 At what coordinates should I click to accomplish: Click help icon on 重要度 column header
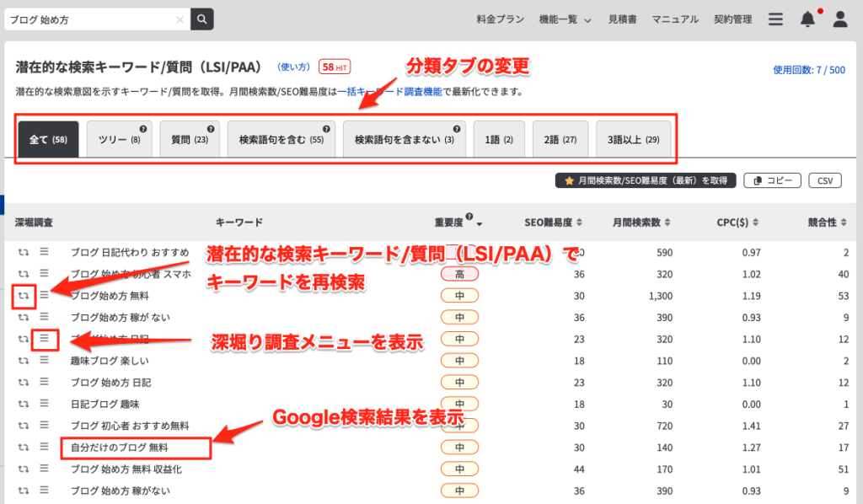point(469,217)
